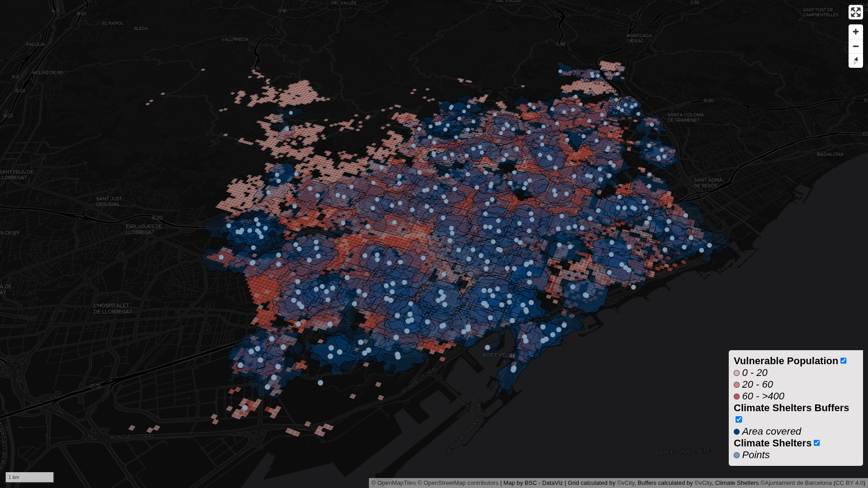Click the 1 km scale bar
Screen dimensions: 868x488
(29, 477)
